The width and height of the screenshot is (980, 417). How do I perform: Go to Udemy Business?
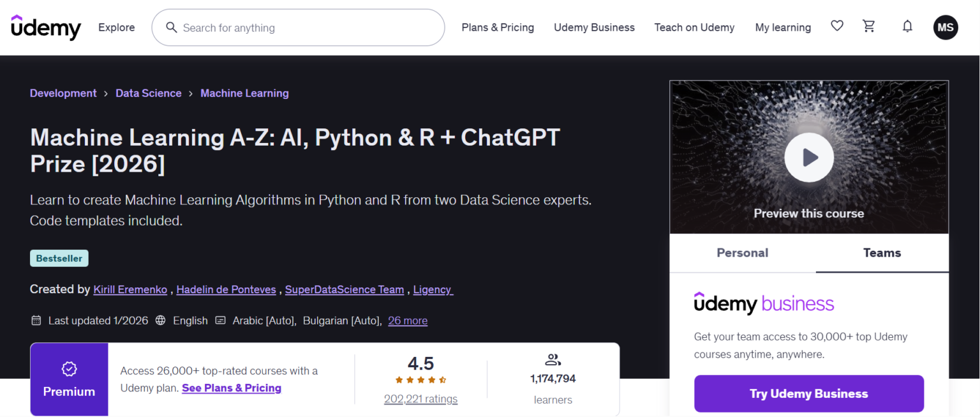coord(594,27)
